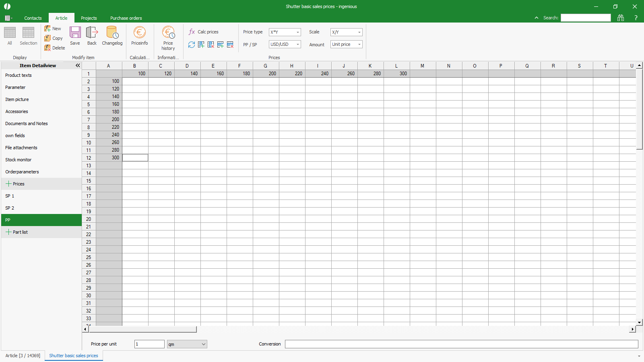
Task: Click Delete in Modify item group
Action: tap(54, 48)
